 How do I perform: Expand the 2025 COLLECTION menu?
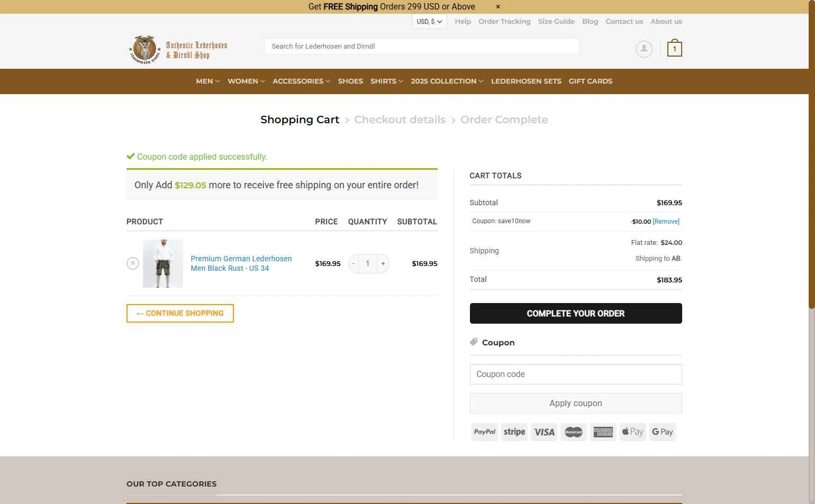point(447,81)
